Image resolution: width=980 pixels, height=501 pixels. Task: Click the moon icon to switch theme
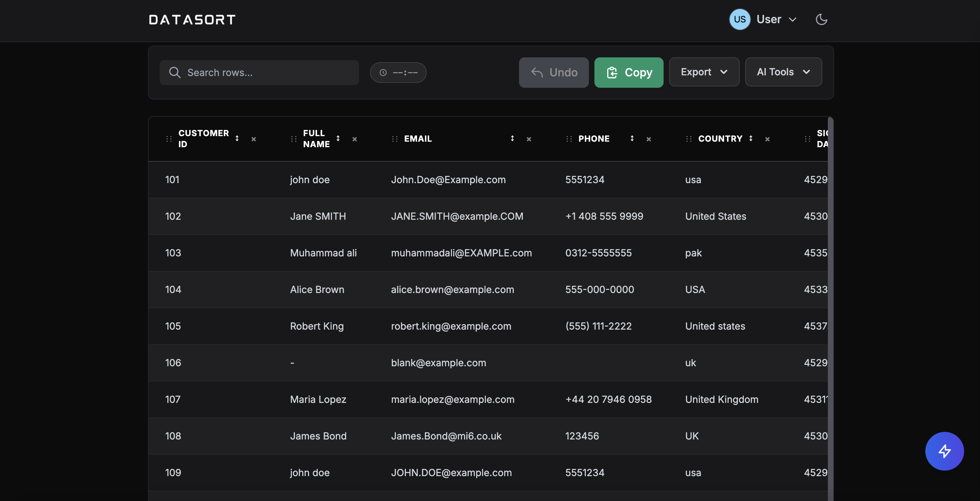(821, 19)
